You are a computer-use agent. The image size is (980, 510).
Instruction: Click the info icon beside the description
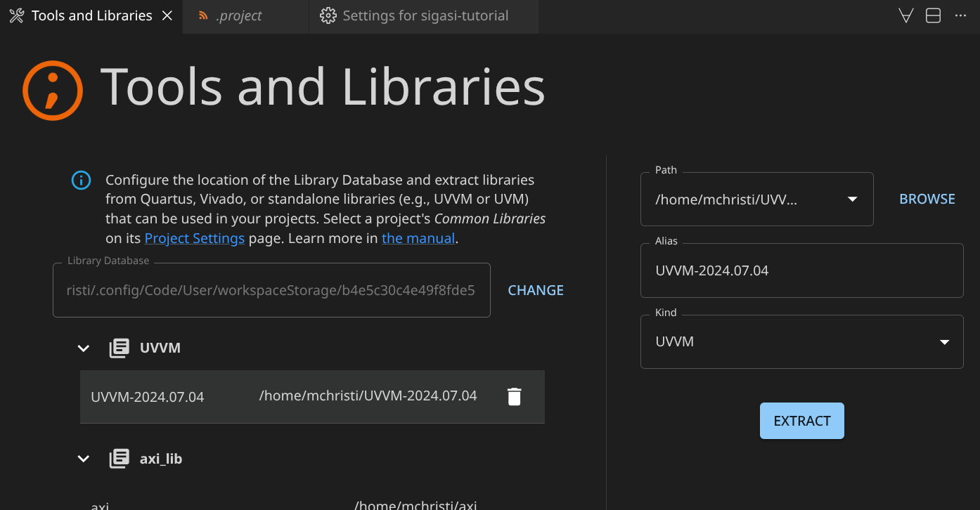click(x=82, y=181)
